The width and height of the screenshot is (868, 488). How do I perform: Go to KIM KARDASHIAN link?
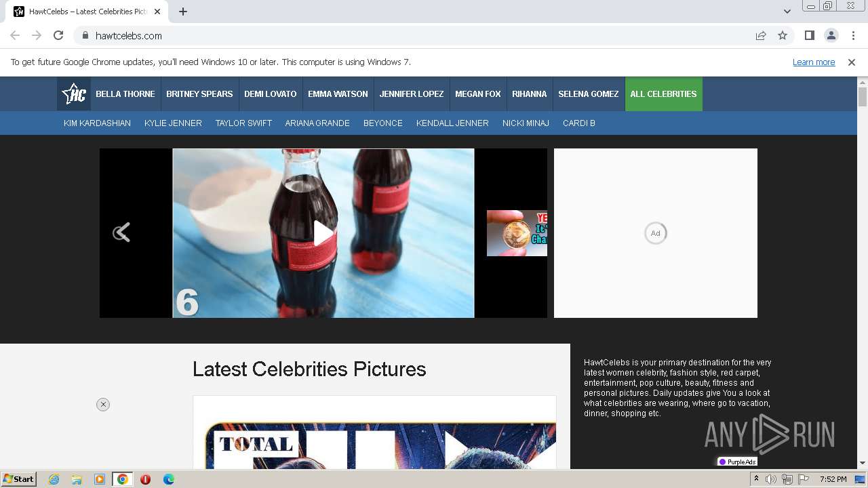[97, 123]
